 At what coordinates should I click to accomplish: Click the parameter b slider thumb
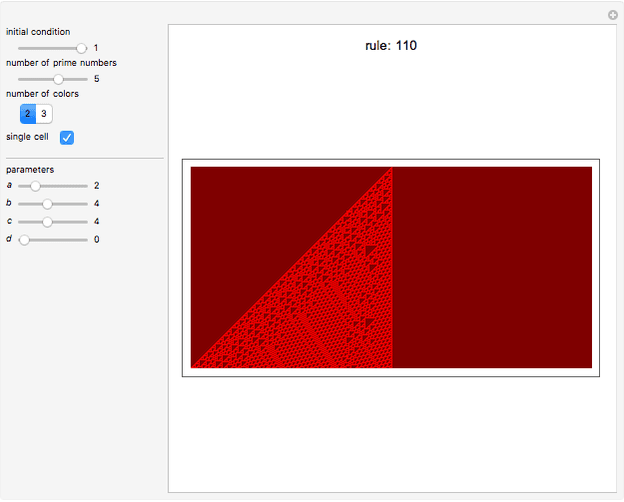click(x=47, y=204)
